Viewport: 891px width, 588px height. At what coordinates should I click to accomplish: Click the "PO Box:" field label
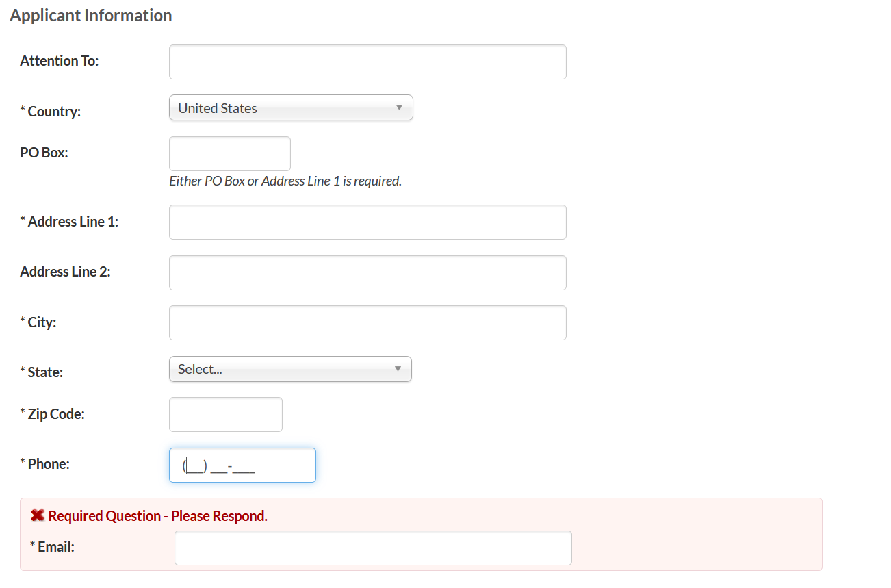point(44,153)
